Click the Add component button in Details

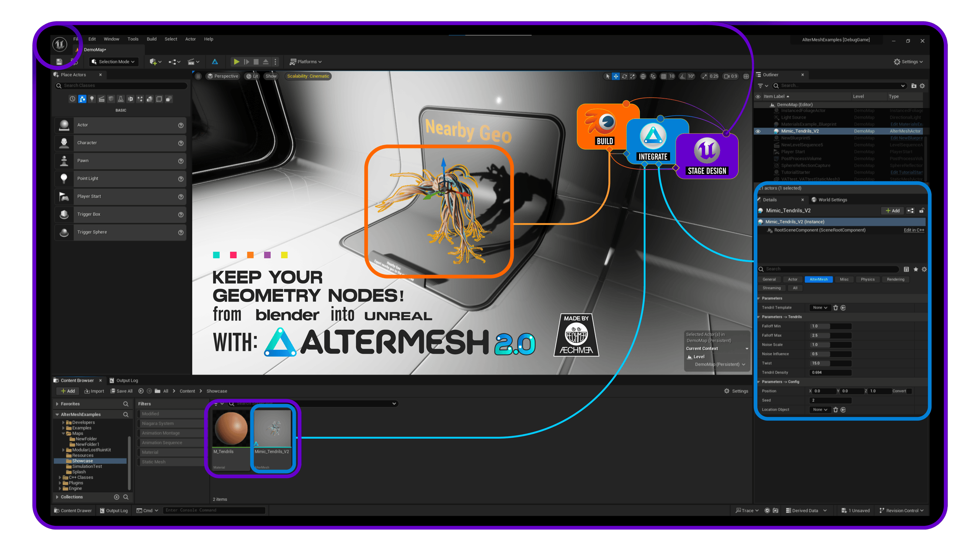[893, 211]
